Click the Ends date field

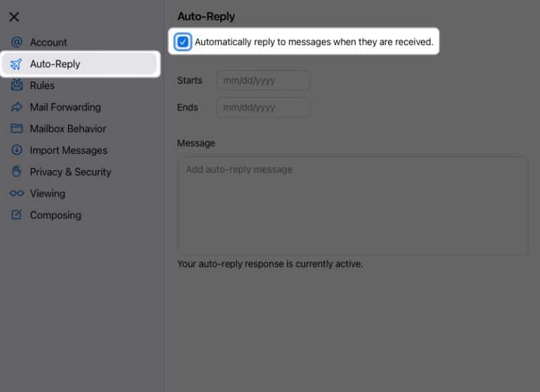click(263, 107)
